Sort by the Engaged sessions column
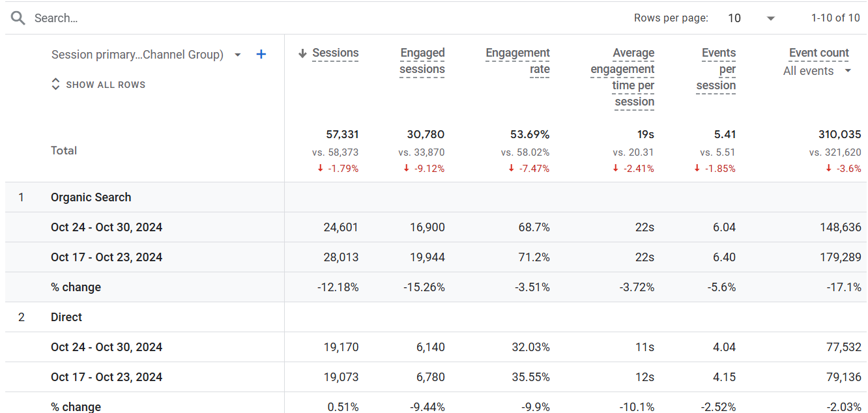 (x=422, y=61)
